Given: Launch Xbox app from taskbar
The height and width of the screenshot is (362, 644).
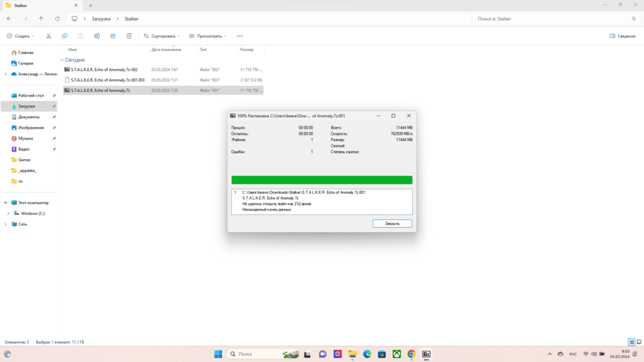Looking at the screenshot, I should coord(397,354).
